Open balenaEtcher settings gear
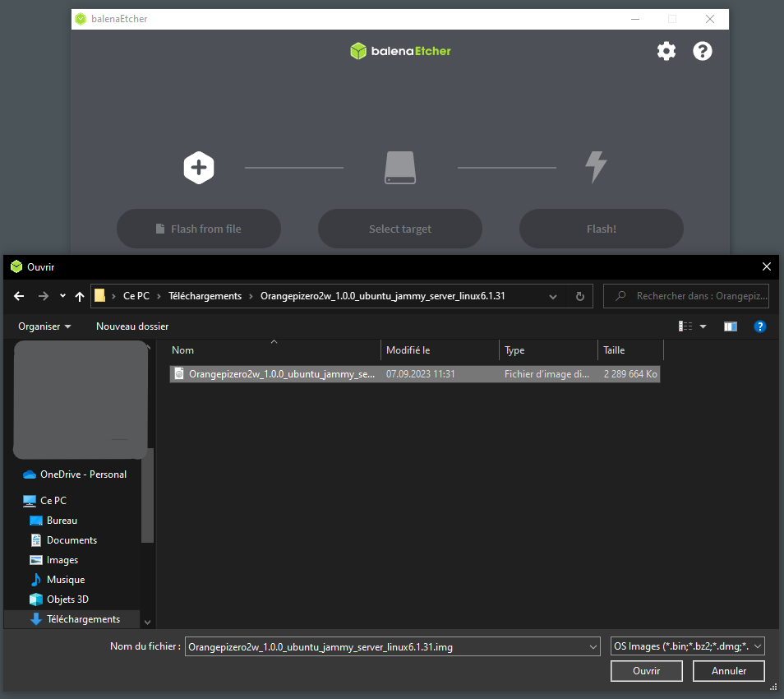The image size is (784, 699). pos(666,51)
